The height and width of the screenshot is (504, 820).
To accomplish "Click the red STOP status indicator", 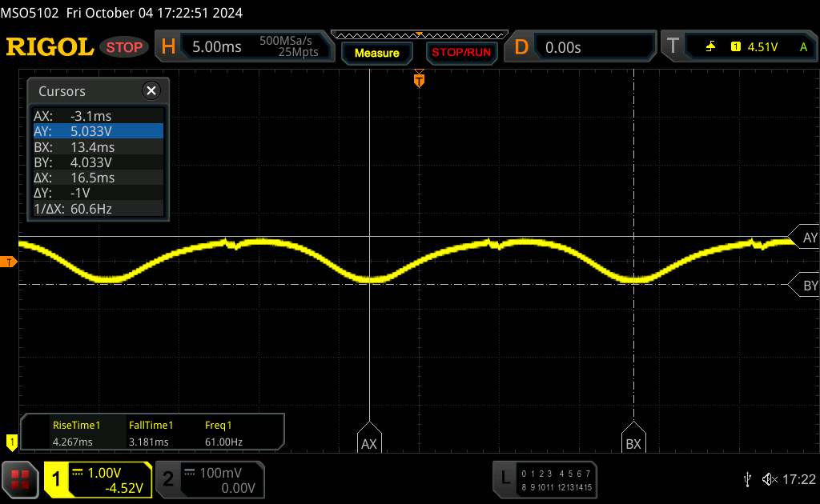I will point(124,47).
